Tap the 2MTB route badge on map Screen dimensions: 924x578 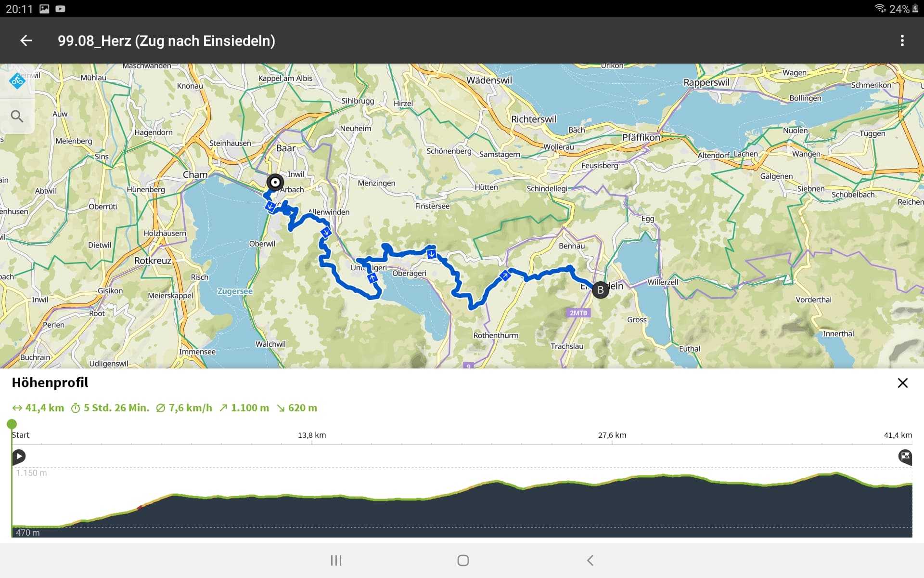[578, 313]
